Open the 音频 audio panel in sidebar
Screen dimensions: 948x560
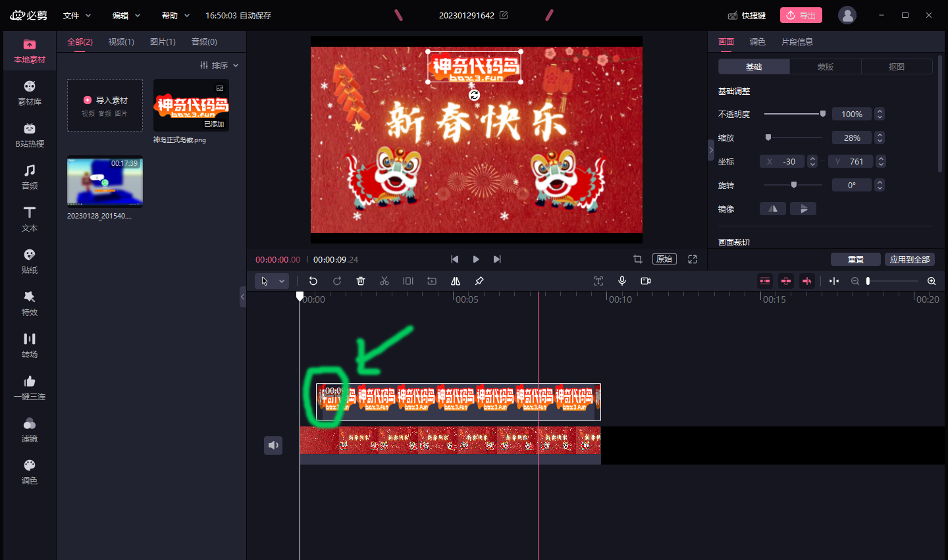tap(30, 178)
